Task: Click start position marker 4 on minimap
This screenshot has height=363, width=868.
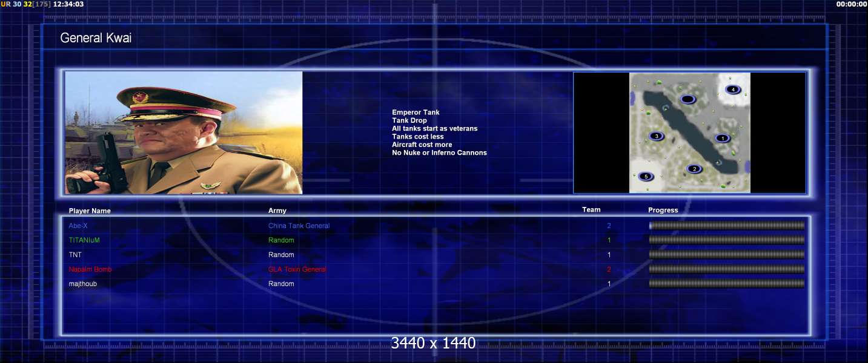Action: coord(733,90)
